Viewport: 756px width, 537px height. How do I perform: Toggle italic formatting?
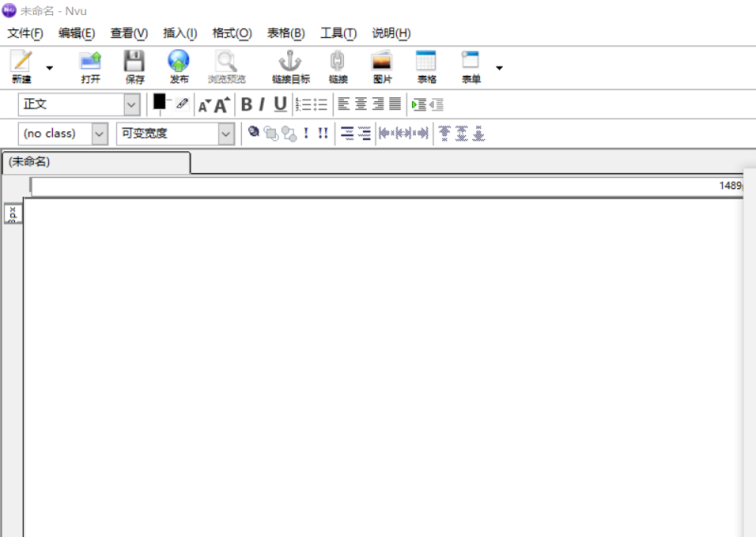pos(262,104)
